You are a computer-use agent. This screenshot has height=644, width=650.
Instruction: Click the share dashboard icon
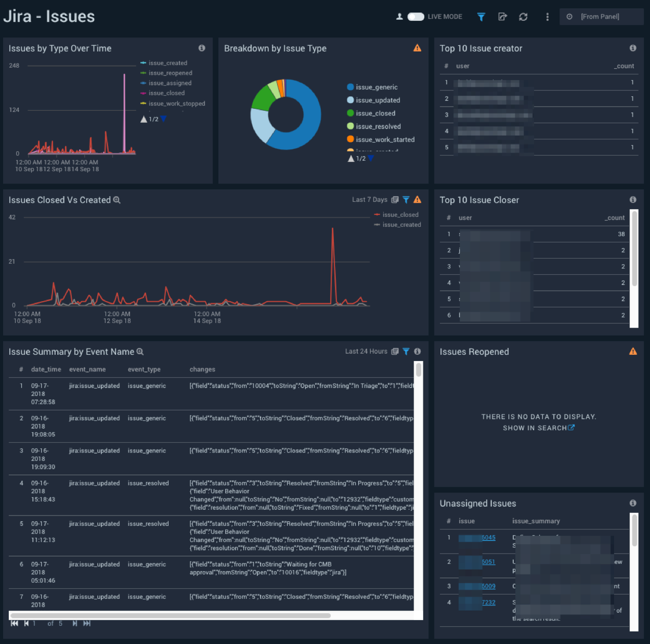click(x=502, y=17)
